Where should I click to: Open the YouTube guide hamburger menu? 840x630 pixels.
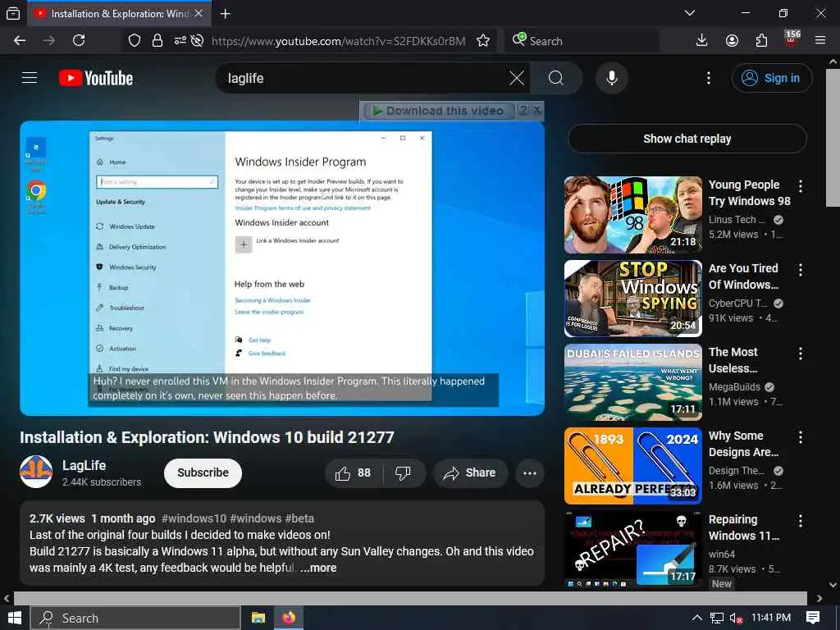(x=30, y=78)
